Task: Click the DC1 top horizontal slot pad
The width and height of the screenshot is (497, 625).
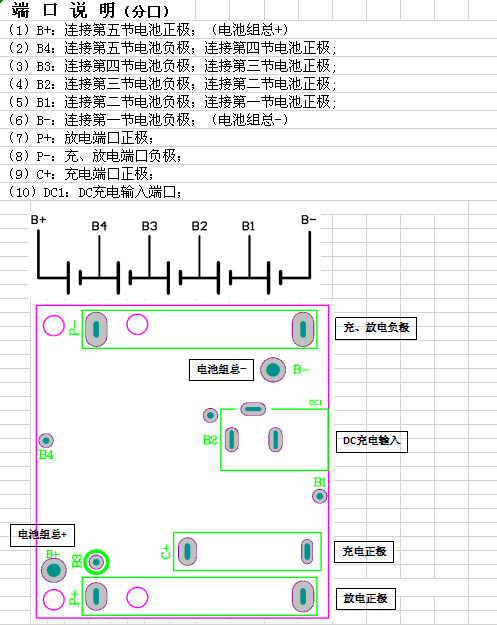Action: (253, 409)
